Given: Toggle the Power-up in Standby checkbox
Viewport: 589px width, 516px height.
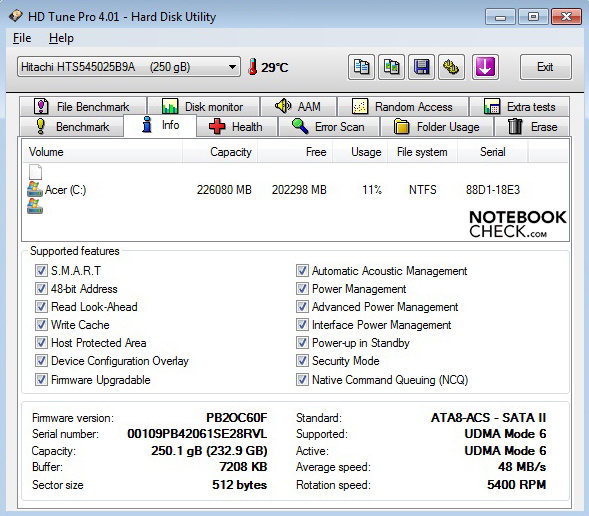Looking at the screenshot, I should click(x=302, y=342).
